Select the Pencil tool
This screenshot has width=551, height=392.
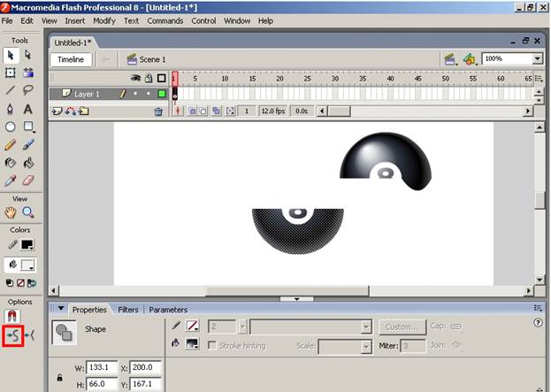click(11, 144)
